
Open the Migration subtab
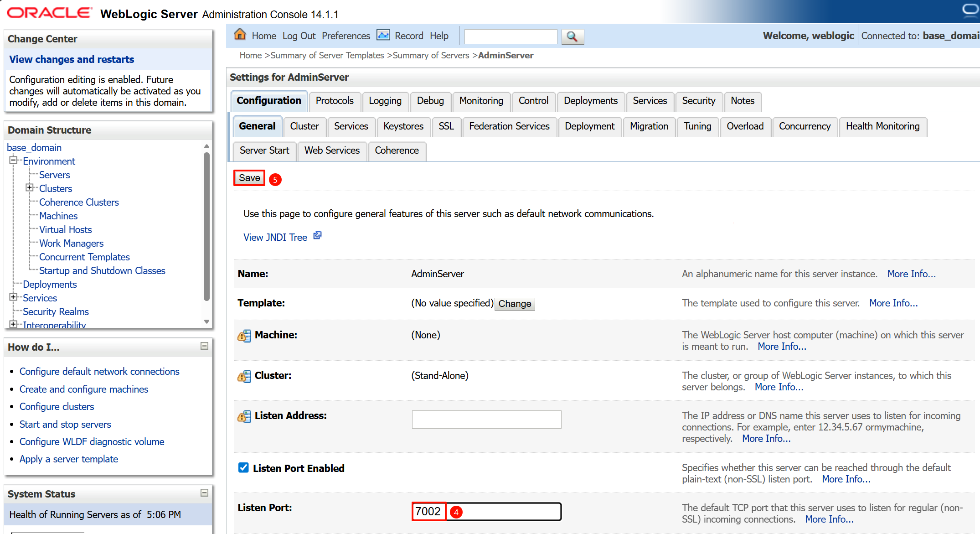pos(649,126)
